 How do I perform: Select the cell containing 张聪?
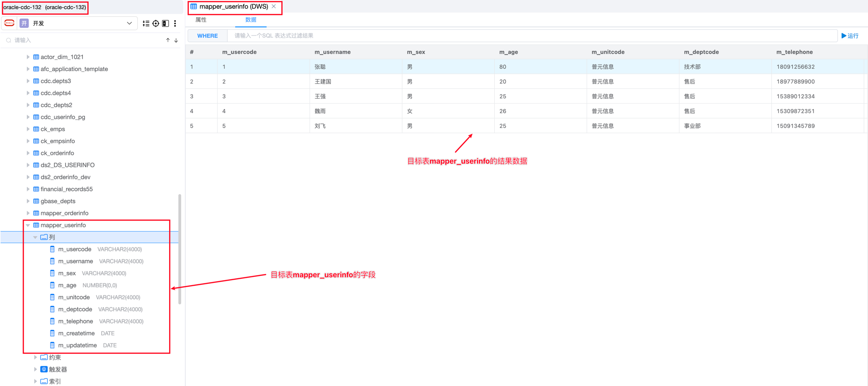pos(356,67)
